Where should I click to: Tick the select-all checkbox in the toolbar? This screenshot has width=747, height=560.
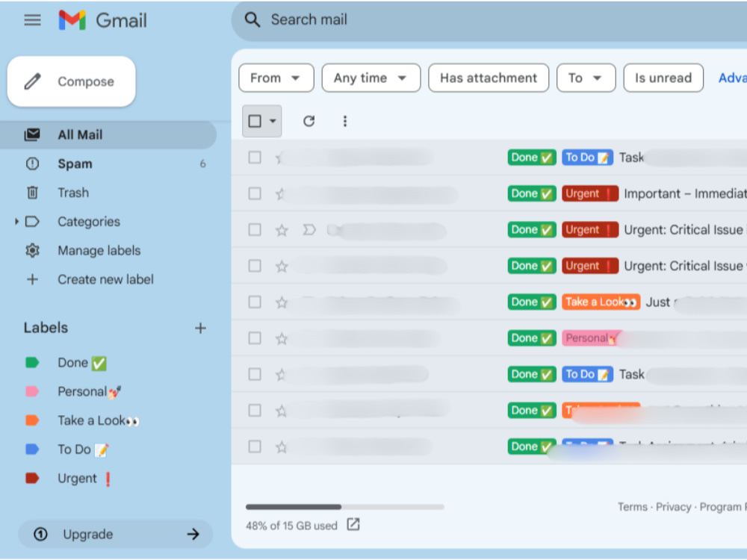[255, 121]
